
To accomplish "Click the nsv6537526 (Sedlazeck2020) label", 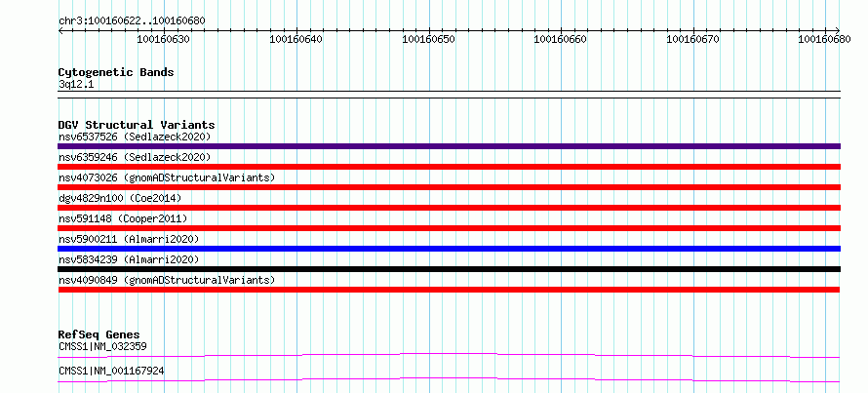I will 135,137.
